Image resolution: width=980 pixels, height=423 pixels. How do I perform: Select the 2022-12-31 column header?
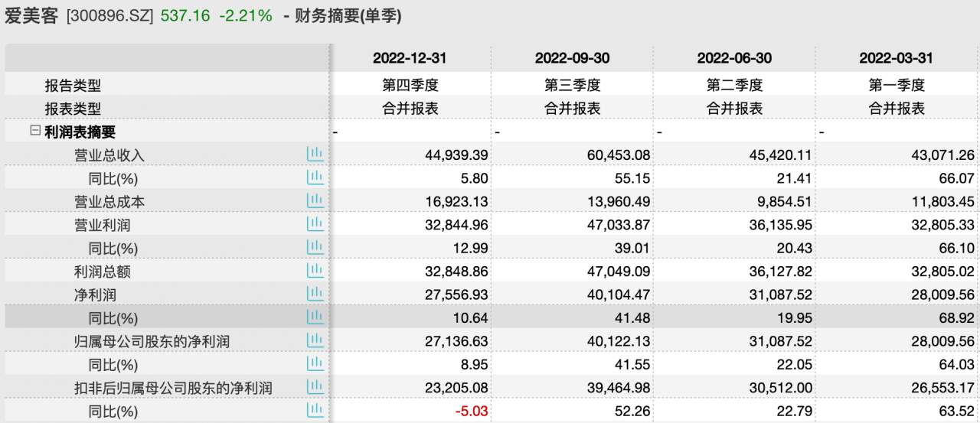[x=410, y=58]
